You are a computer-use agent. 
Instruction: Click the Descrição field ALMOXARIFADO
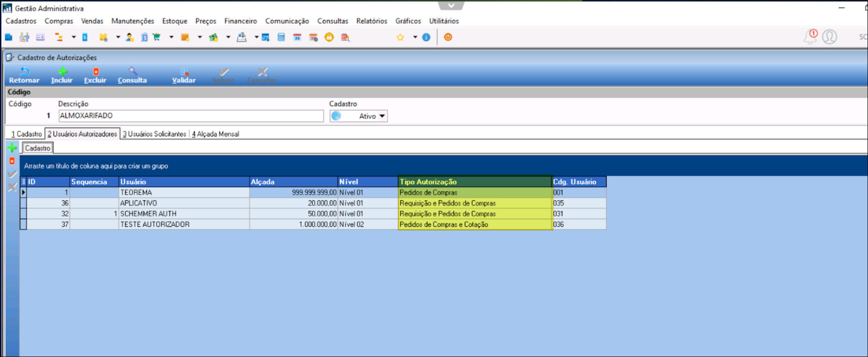coord(191,116)
